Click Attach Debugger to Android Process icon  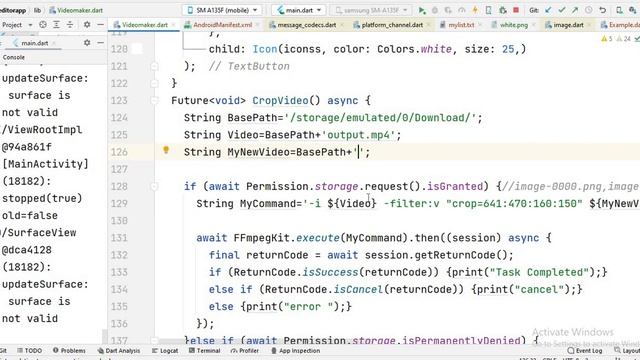[x=502, y=10]
